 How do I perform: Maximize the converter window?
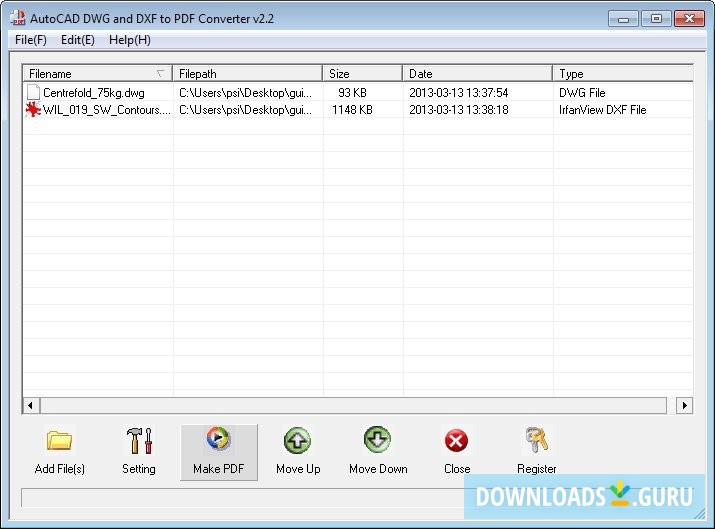point(656,19)
